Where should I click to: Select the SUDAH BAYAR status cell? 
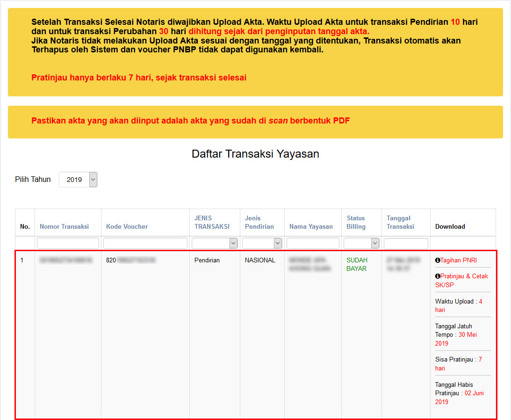[x=357, y=264]
